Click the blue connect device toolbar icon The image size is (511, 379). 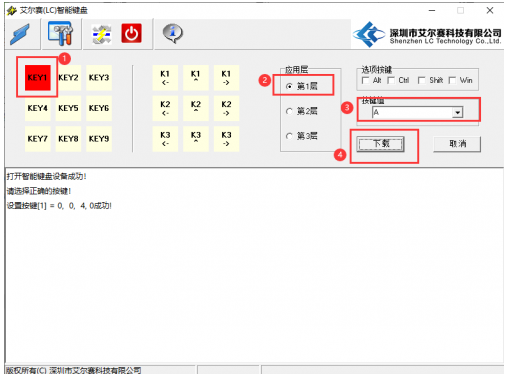21,34
